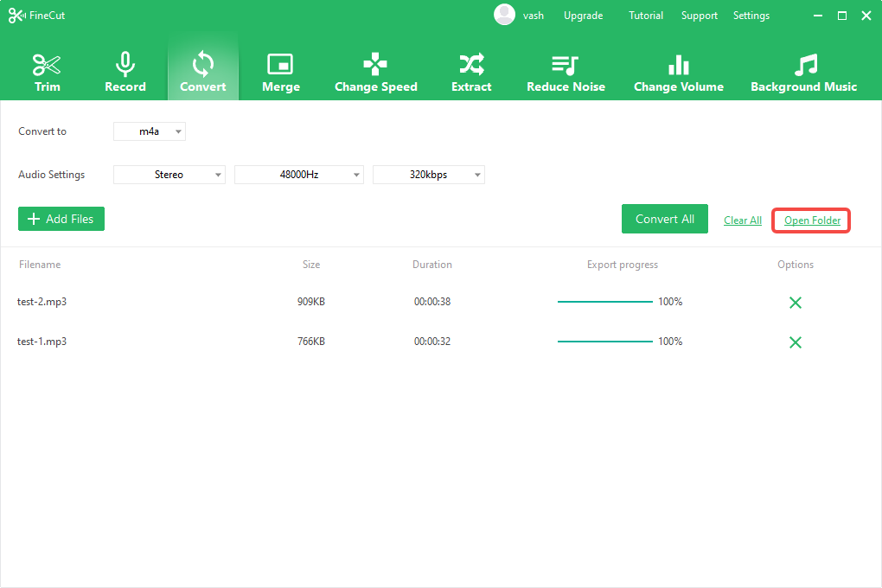Select the Background Music tool
This screenshot has height=588, width=882.
click(803, 73)
